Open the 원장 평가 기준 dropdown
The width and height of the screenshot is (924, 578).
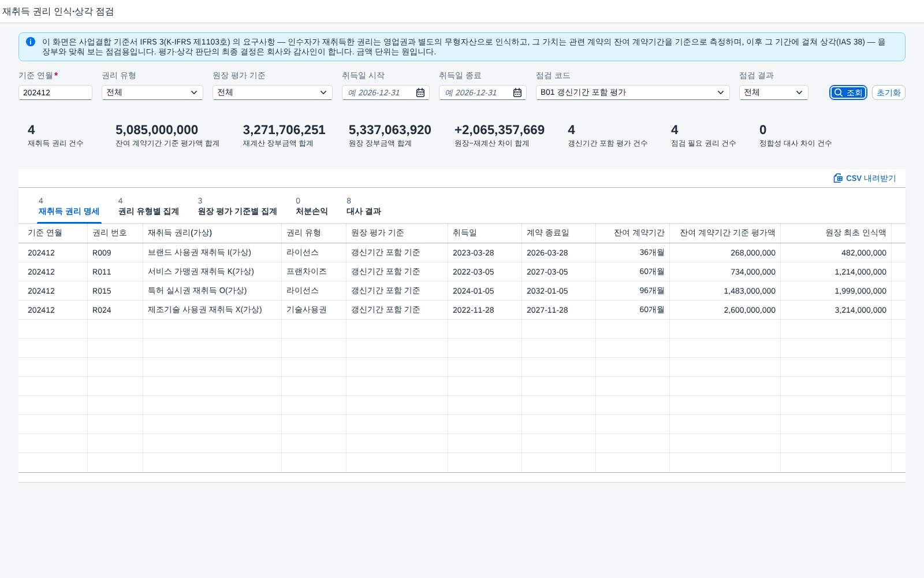(273, 92)
